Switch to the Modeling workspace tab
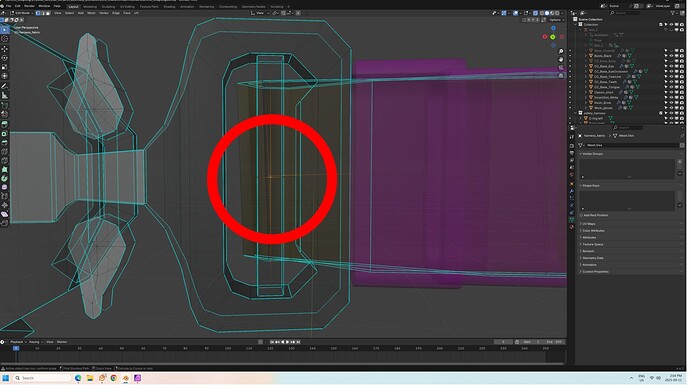The width and height of the screenshot is (690, 388). pos(90,7)
